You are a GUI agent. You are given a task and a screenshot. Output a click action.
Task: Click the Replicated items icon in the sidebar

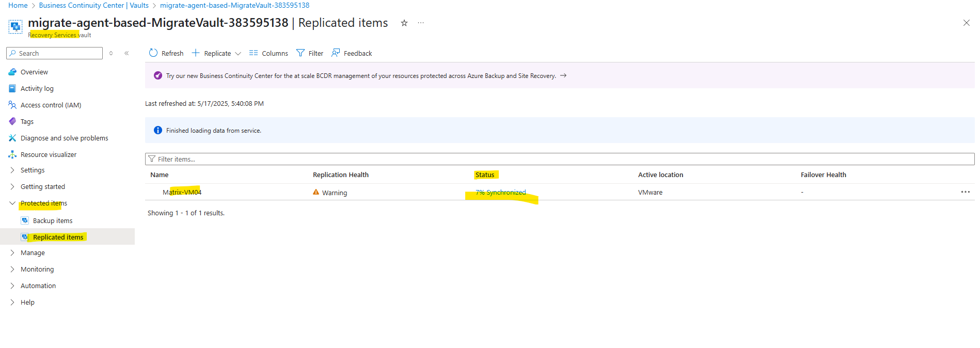pos(25,237)
